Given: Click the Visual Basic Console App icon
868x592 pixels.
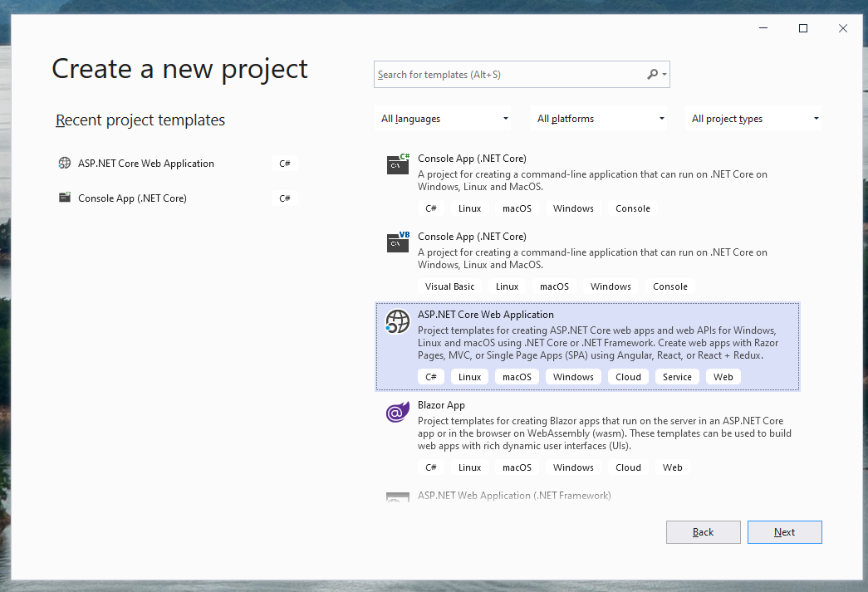Looking at the screenshot, I should 398,242.
